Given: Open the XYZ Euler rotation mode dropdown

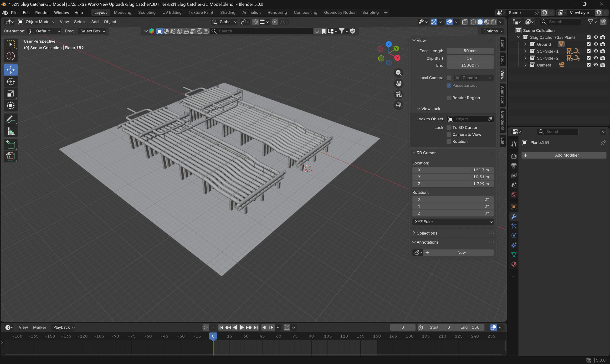Looking at the screenshot, I should click(453, 222).
